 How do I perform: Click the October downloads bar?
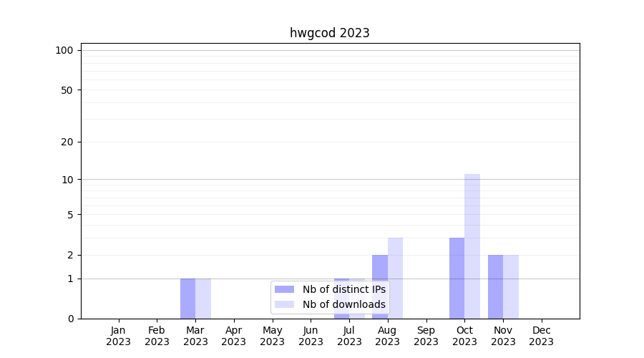472,246
